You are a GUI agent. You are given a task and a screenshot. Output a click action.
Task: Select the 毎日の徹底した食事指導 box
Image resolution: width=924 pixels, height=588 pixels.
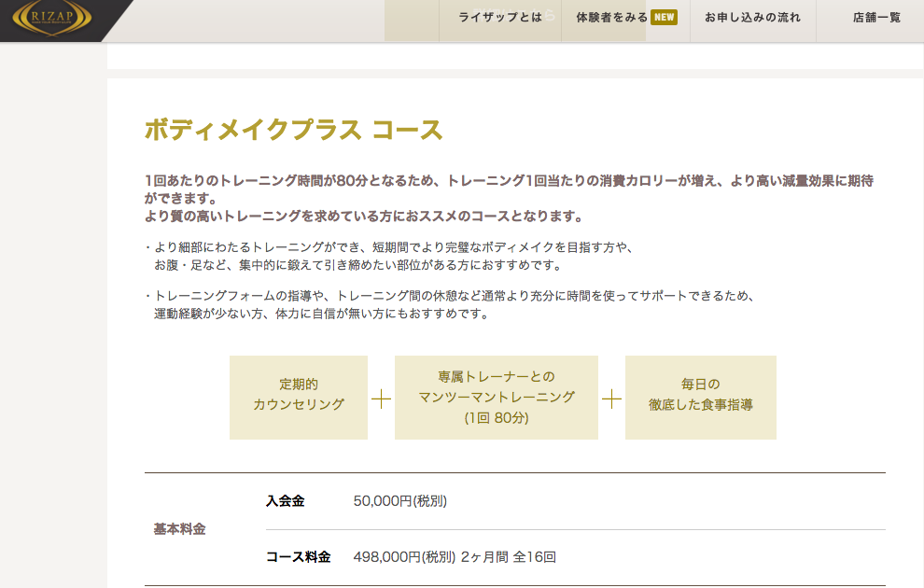pyautogui.click(x=700, y=395)
